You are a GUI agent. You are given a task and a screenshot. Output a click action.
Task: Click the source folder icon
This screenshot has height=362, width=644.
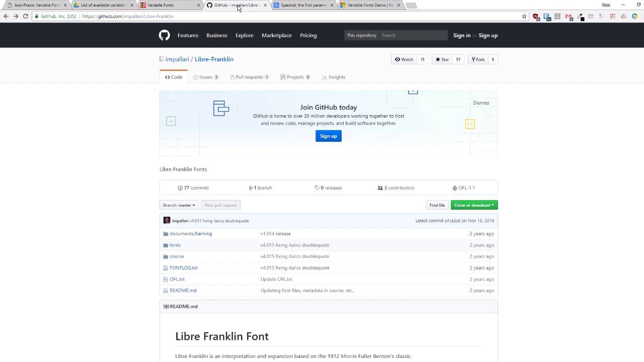(166, 256)
